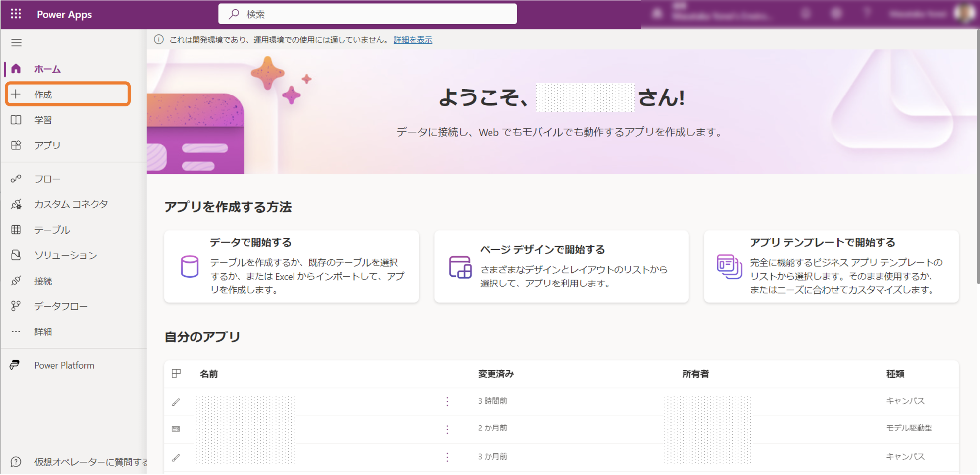Screen dimensions: 980x475
Task: Open more options for the 3 時間前 app
Action: coord(447,401)
